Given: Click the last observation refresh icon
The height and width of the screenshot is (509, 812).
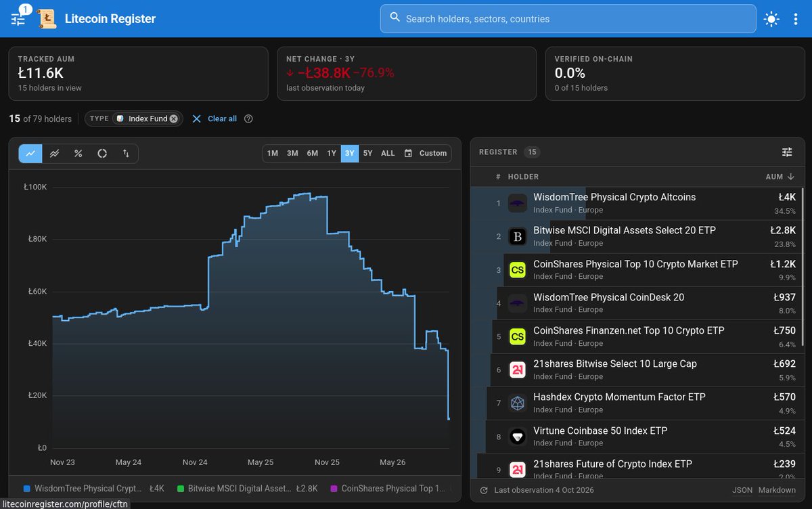Looking at the screenshot, I should [483, 490].
